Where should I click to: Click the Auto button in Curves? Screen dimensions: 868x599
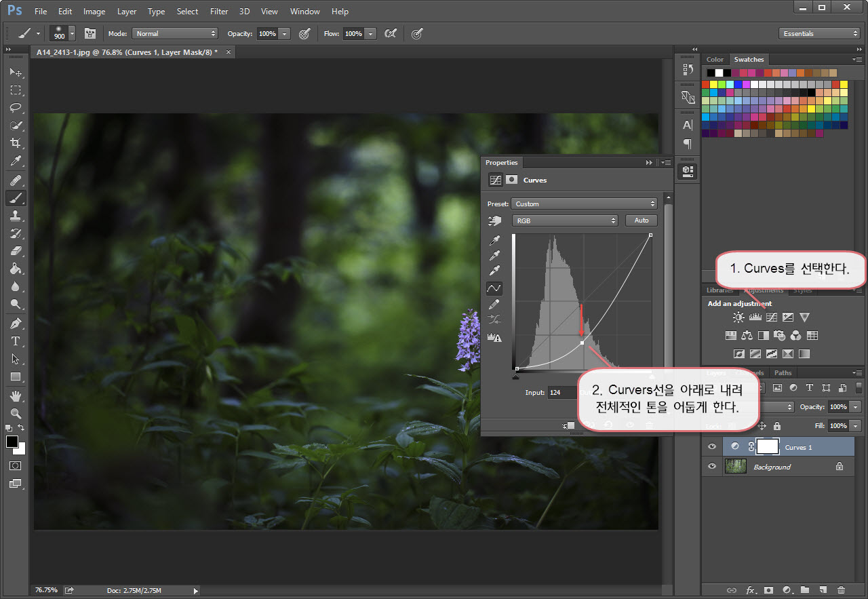point(642,220)
